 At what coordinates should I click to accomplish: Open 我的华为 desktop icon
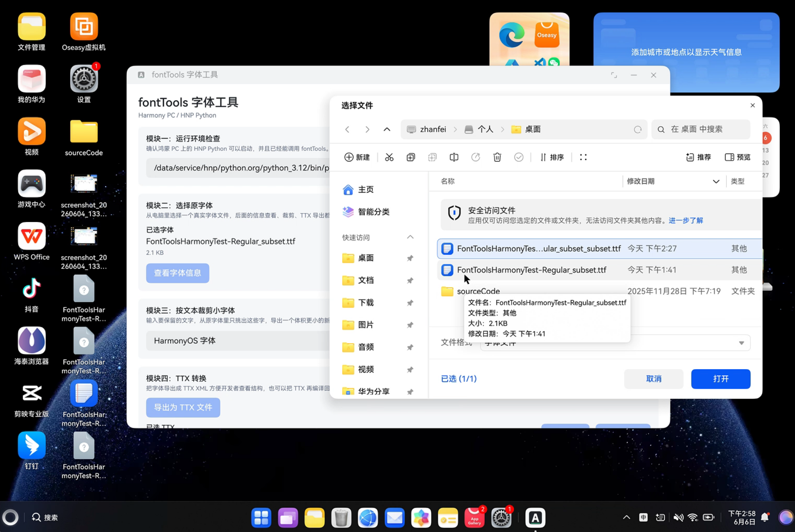[32, 84]
